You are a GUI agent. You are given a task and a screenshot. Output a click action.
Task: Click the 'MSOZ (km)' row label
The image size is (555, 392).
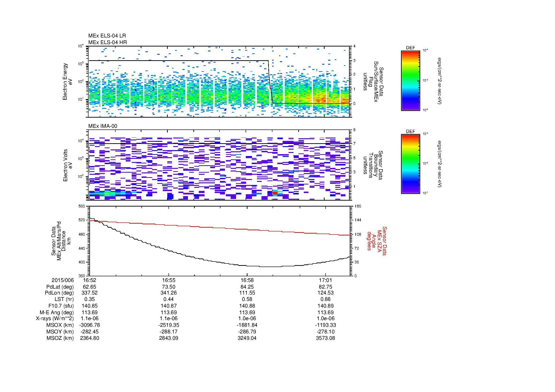click(60, 338)
